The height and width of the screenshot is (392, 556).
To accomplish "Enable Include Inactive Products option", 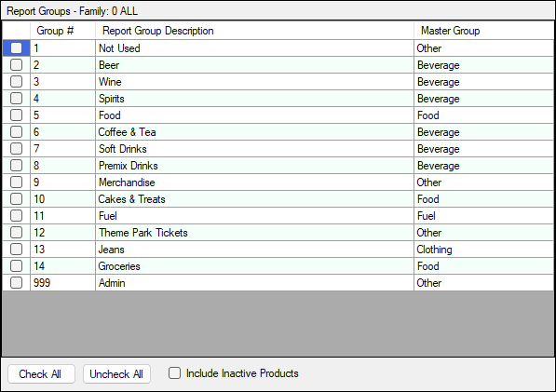I will tap(174, 373).
